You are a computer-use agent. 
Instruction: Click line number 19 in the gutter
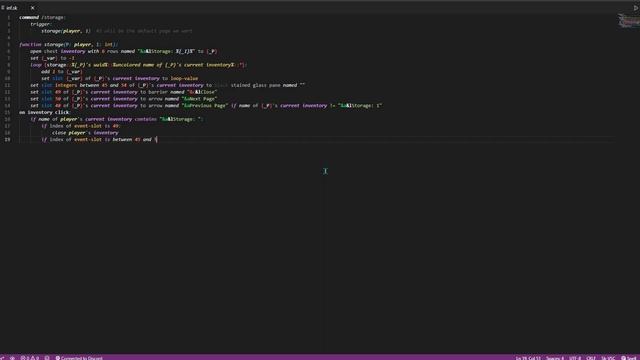pyautogui.click(x=8, y=140)
